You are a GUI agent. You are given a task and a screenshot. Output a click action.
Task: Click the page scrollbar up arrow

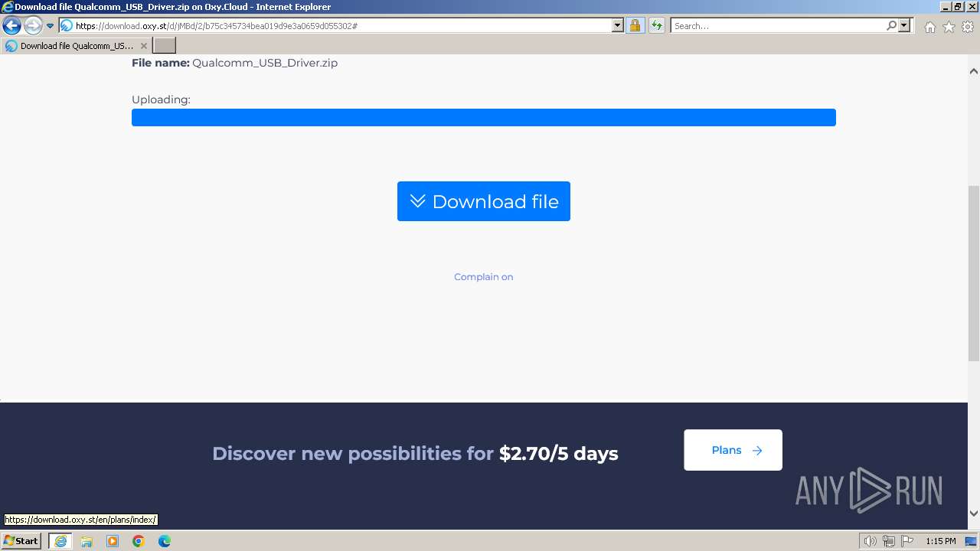point(973,71)
